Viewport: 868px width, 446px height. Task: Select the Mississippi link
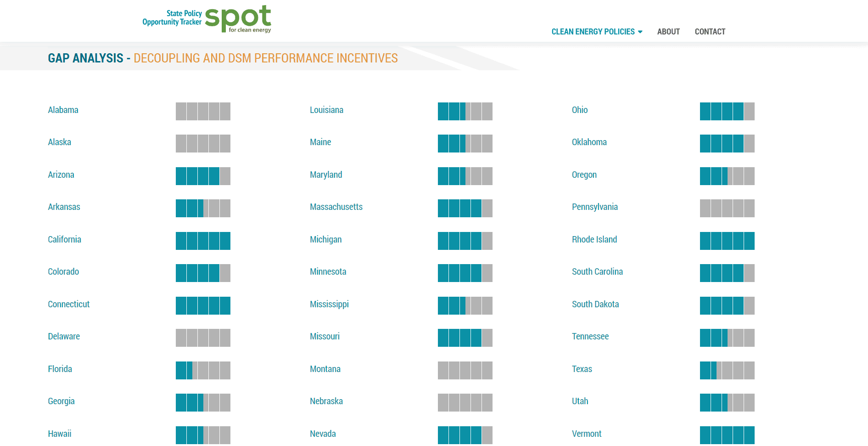[x=329, y=305]
